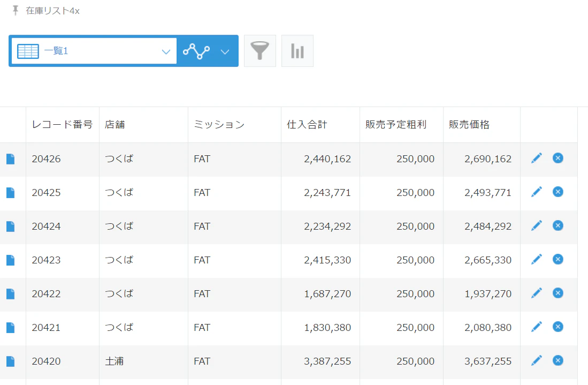Open record details for row 20426
Screen dimensions: 588x385
[x=11, y=159]
